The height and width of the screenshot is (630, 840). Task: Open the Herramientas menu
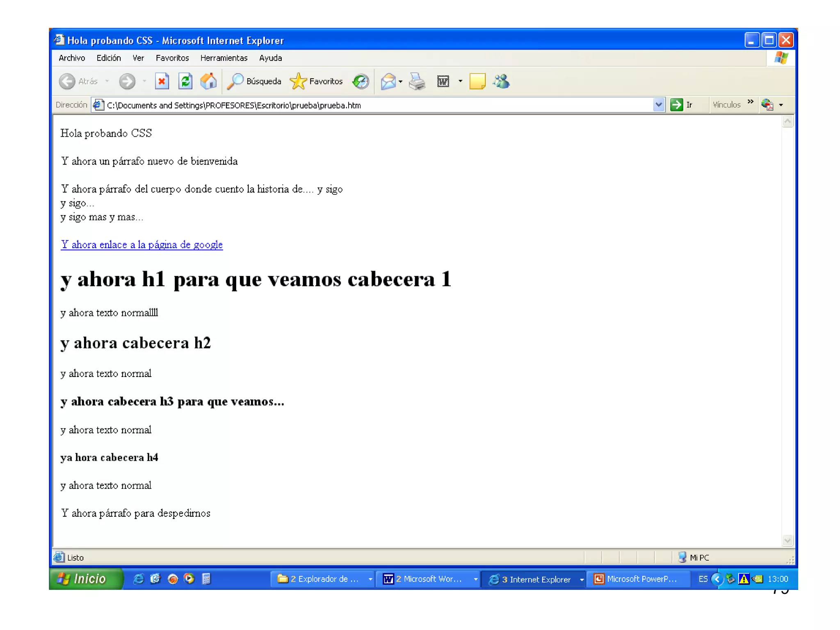pos(224,58)
